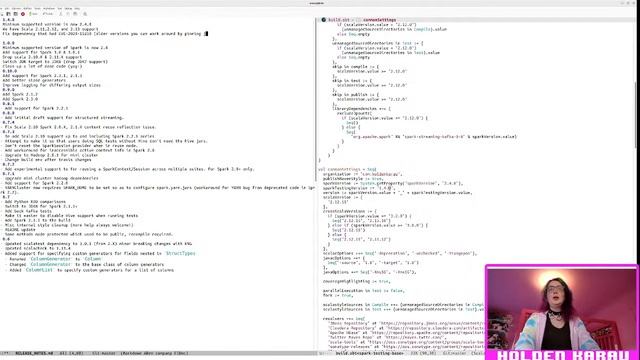Image resolution: width=640 pixels, height=360 pixels.
Task: Open the directory browser toolbar icon
Action: click(x=16, y=14)
